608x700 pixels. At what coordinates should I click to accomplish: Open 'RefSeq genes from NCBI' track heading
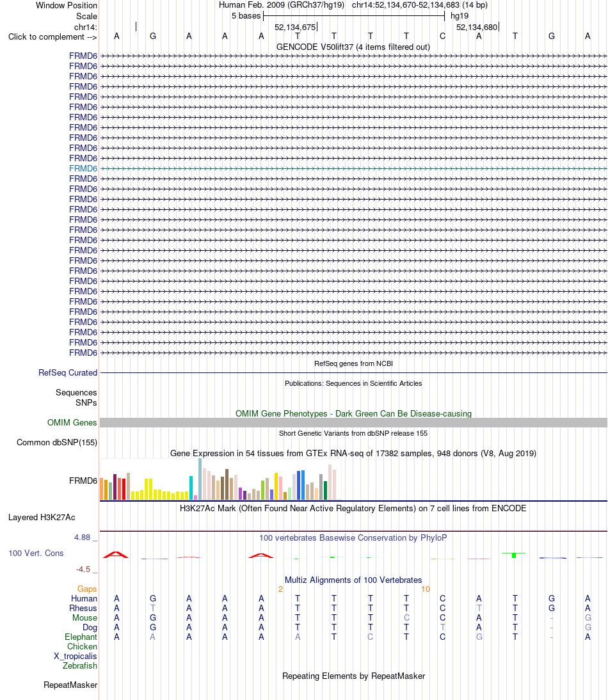(x=353, y=363)
